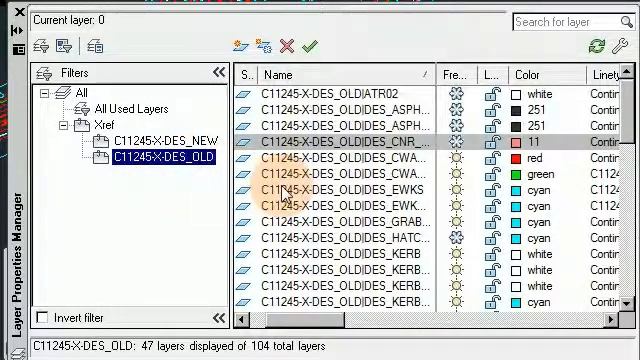Image resolution: width=640 pixels, height=360 pixels.
Task: Click the vertical scrollbar down arrow
Action: point(627,303)
